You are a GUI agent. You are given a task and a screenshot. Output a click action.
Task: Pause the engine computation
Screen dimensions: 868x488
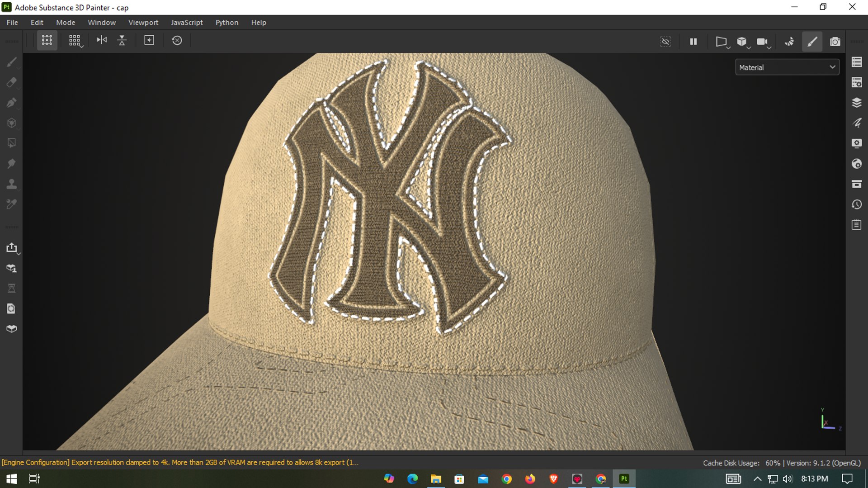pos(693,42)
